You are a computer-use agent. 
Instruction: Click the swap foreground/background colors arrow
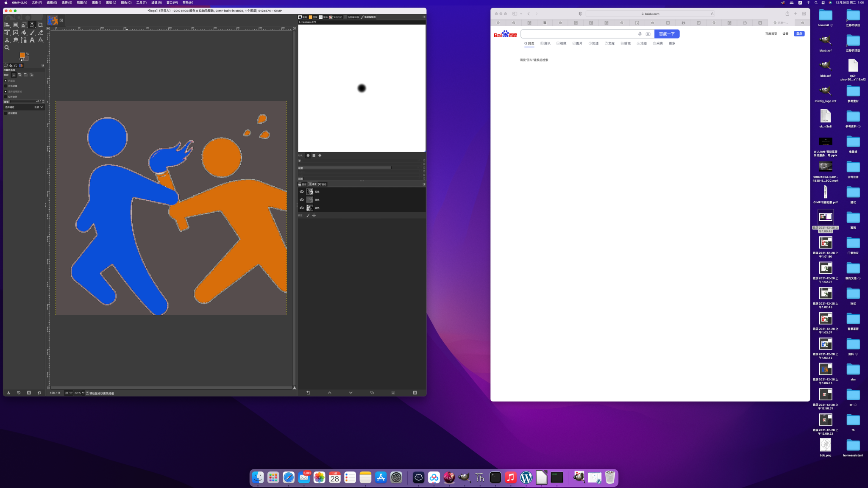click(27, 54)
